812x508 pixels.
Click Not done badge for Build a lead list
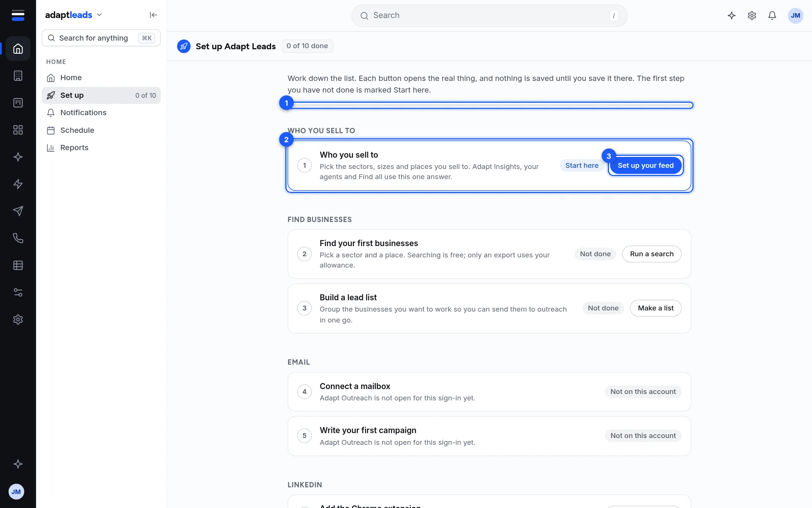click(x=603, y=308)
